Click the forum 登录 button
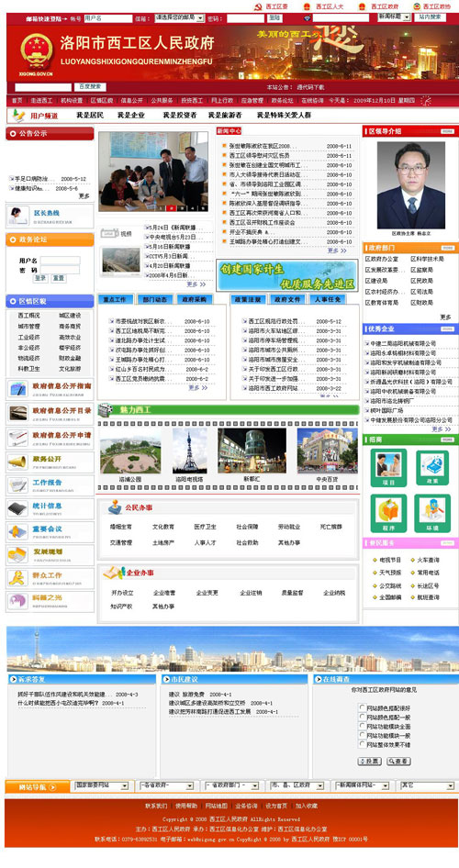This screenshot has width=459, height=868. pyautogui.click(x=40, y=278)
